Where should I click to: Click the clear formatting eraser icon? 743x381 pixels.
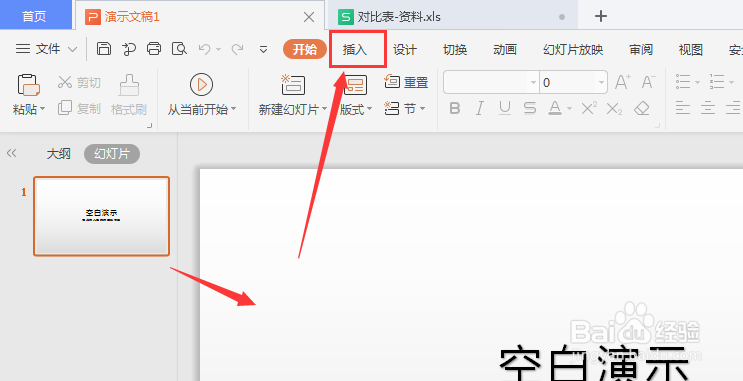642,109
